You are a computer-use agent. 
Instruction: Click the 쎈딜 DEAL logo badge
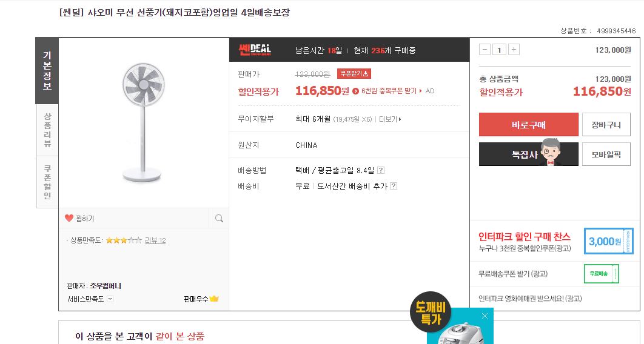pos(255,50)
